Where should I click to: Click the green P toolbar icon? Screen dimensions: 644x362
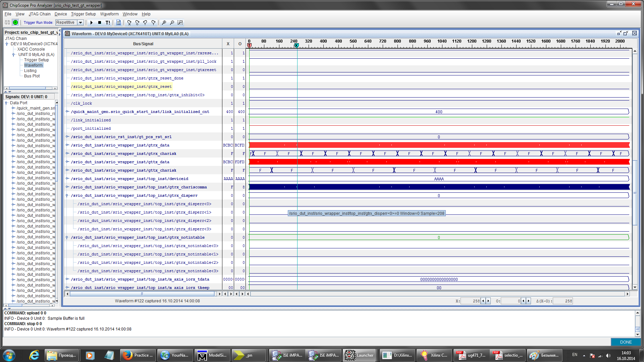(x=15, y=22)
